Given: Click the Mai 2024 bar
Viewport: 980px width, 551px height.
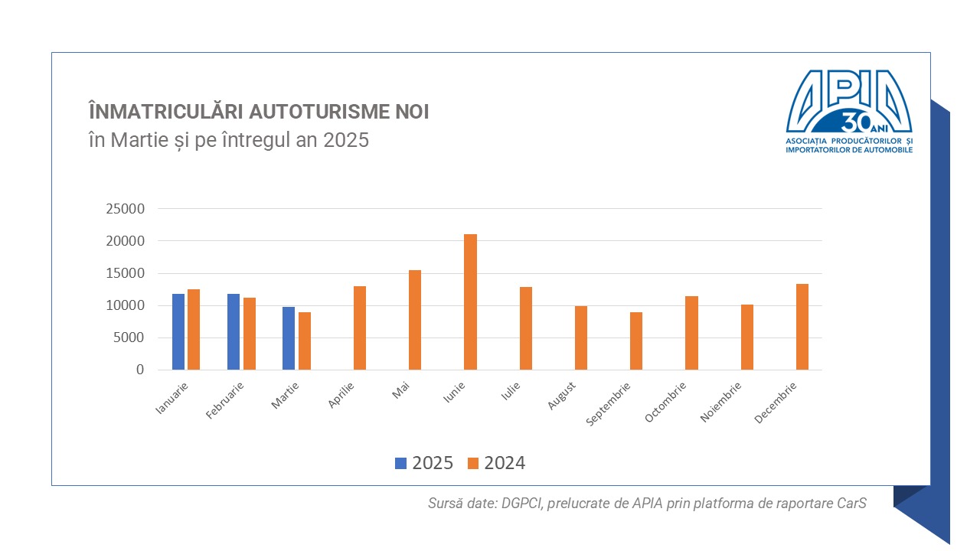Looking at the screenshot, I should (415, 320).
